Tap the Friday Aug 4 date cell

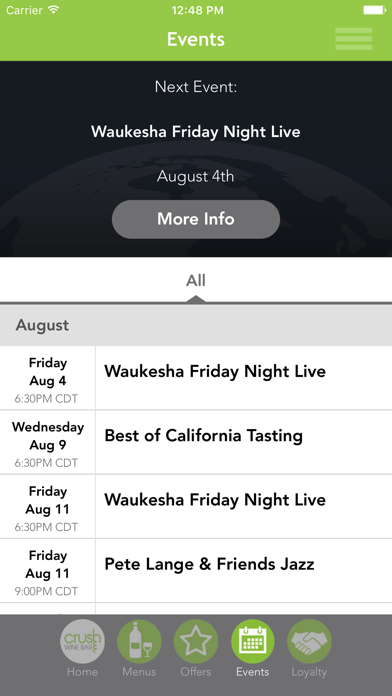coord(48,378)
